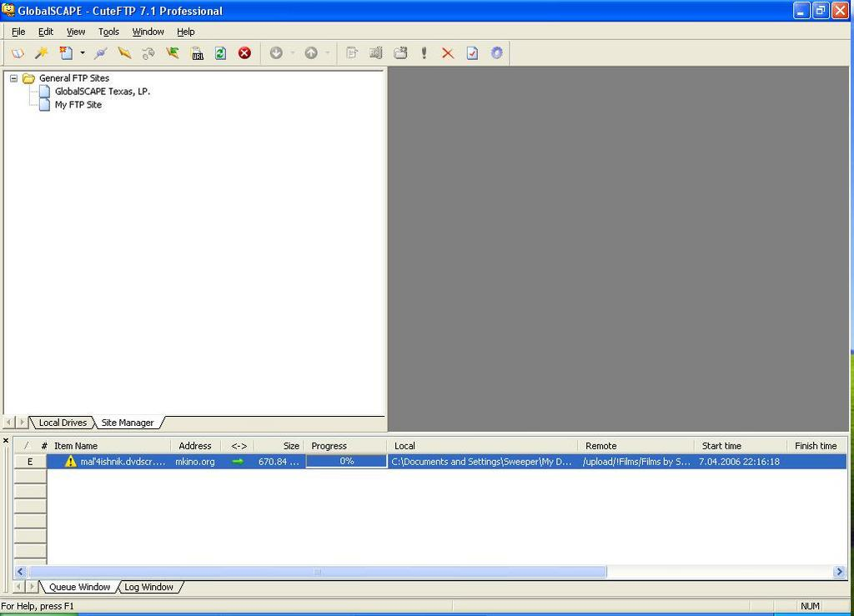The height and width of the screenshot is (616, 854).
Task: Open the Tools menu
Action: (108, 32)
